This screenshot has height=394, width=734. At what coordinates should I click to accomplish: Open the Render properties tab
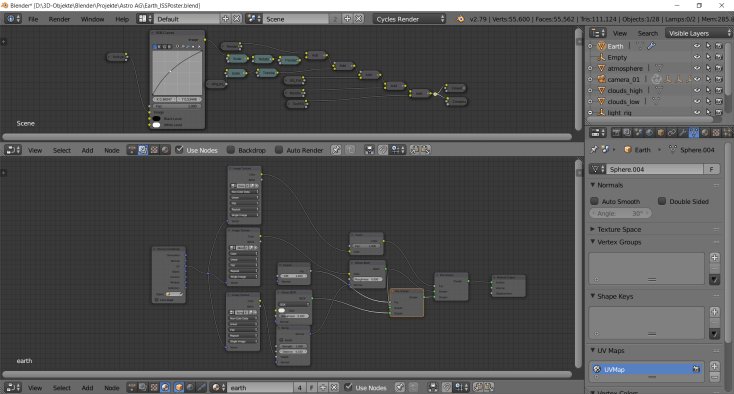click(x=616, y=133)
